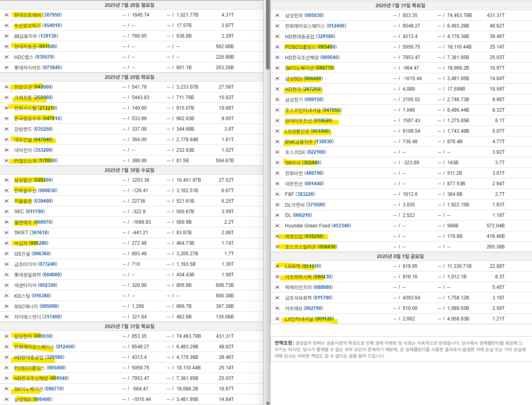Image resolution: width=532 pixels, height=405 pixels.
Task: Select the 2025년 7월 28일 월요일 date header
Action: click(130, 5)
